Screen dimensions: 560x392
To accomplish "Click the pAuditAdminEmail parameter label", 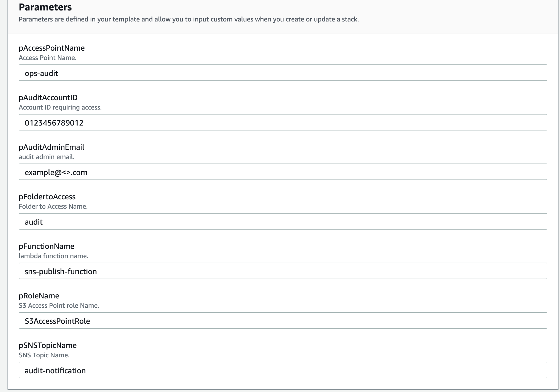I will (51, 147).
